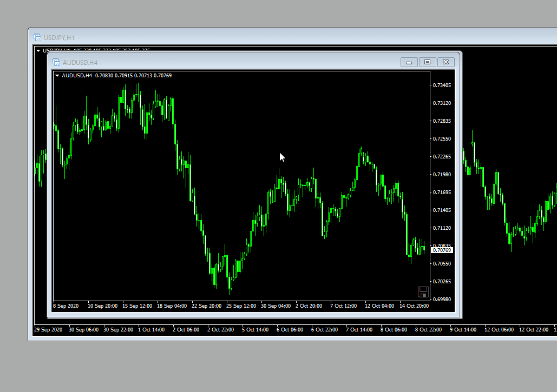Click the 25 Sep 12:00 time axis label
This screenshot has height=392, width=557.
241,306
